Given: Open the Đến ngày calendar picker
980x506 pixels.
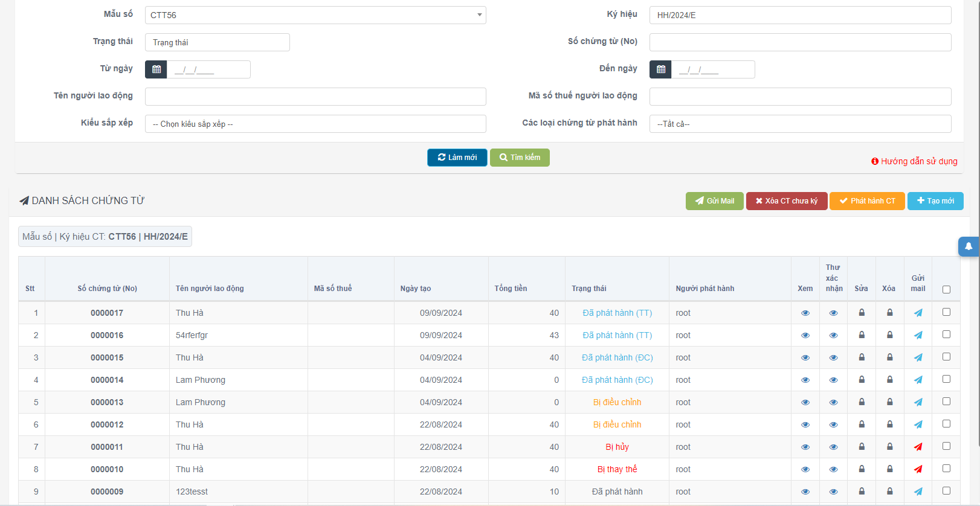Looking at the screenshot, I should (660, 69).
